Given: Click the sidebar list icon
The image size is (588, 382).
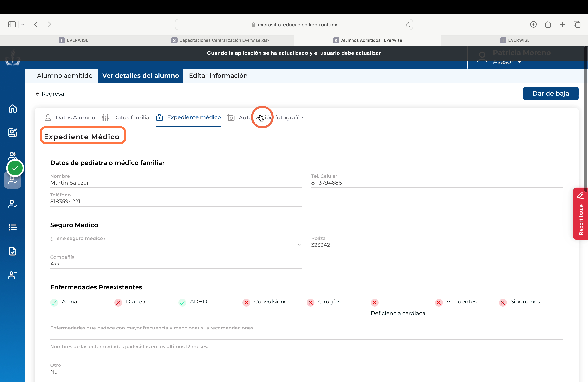Looking at the screenshot, I should point(13,227).
